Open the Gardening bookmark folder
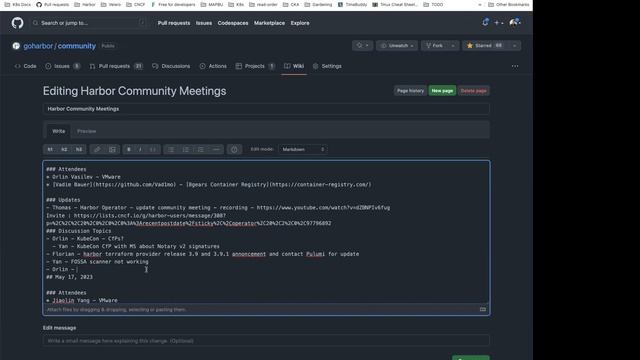 coord(318,4)
